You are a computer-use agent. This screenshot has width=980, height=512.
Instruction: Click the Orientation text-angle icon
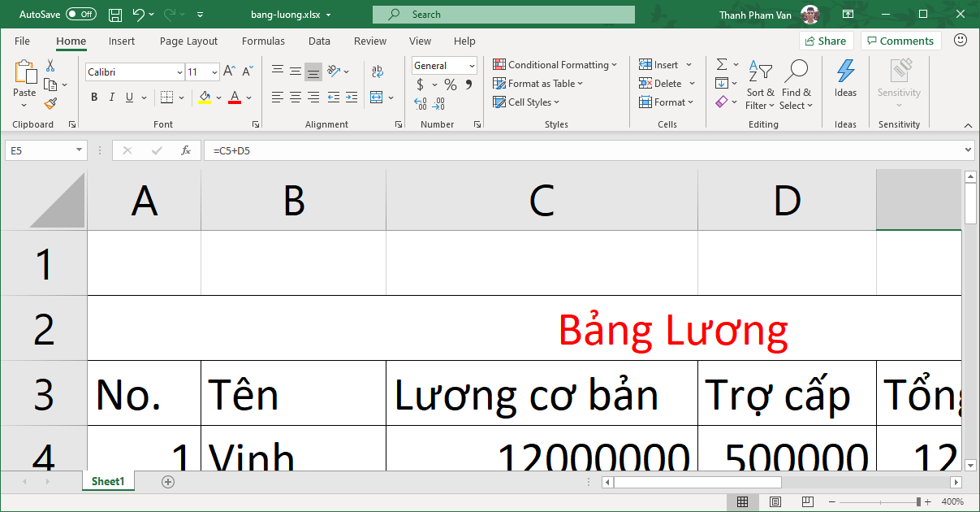(333, 72)
